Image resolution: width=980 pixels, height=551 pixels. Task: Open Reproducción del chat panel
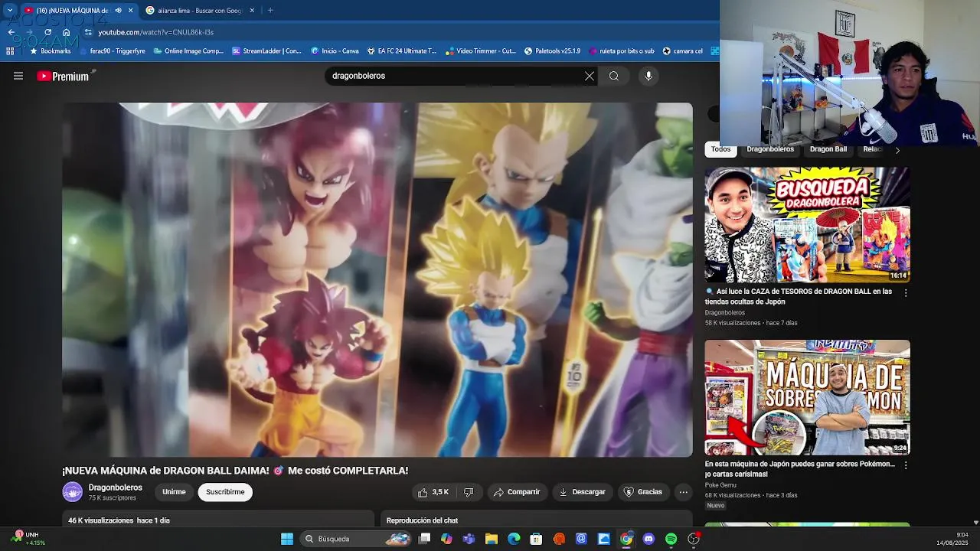(537, 520)
